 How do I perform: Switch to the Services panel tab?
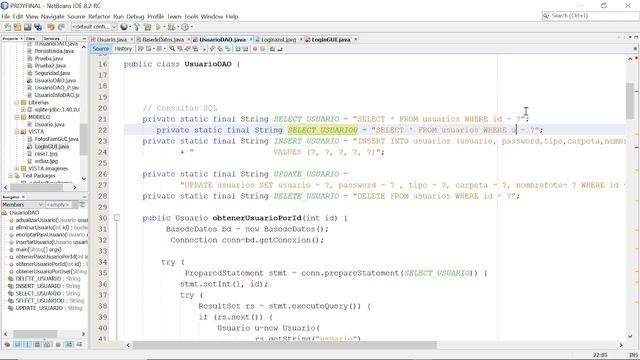click(x=52, y=38)
